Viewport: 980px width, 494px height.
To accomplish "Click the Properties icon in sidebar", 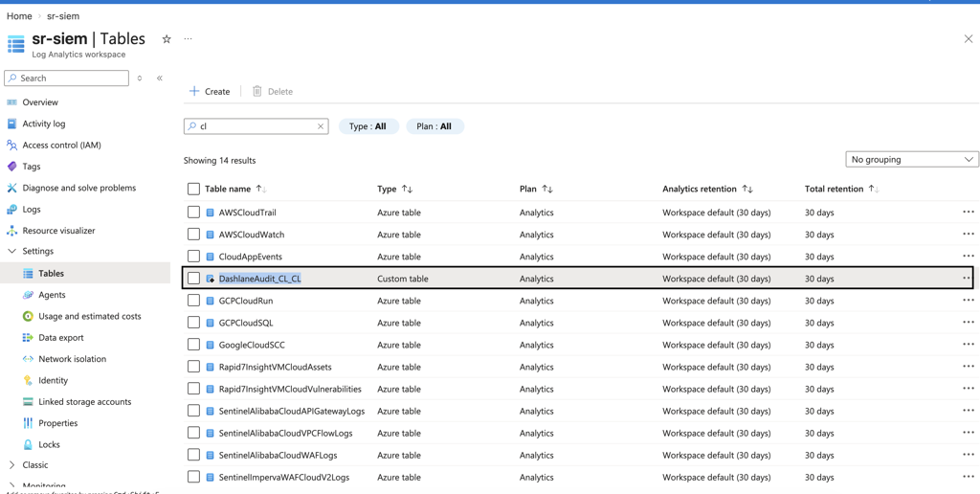I will pyautogui.click(x=28, y=423).
